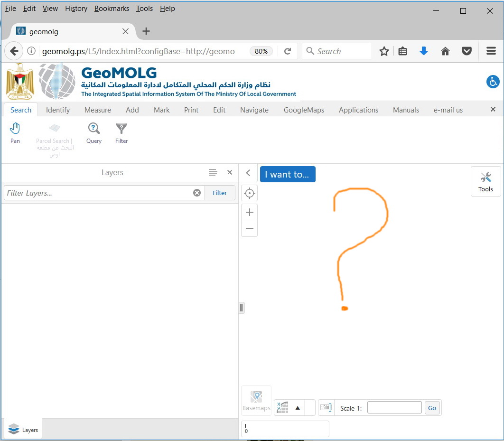Click the coordinates grid icon
The image size is (504, 441).
click(283, 408)
